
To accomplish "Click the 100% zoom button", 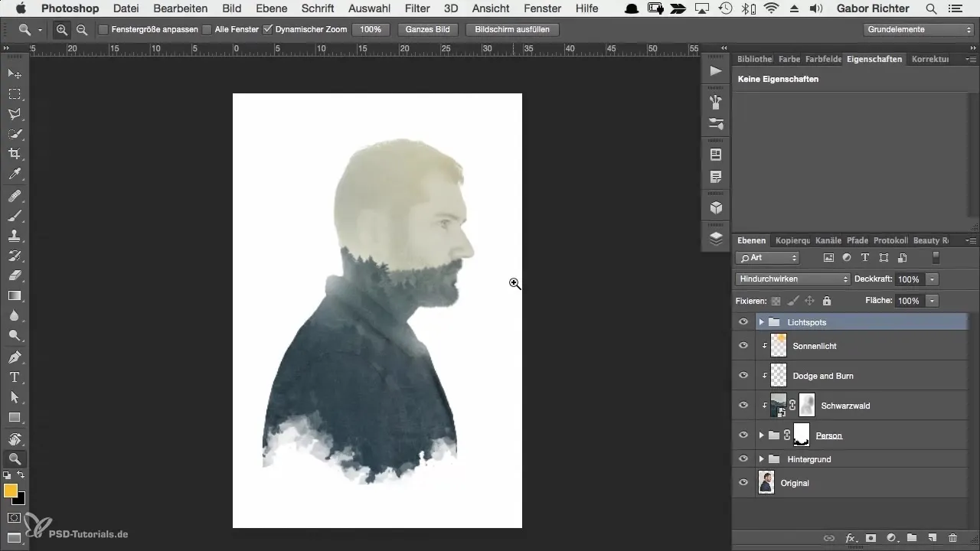I will pos(371,30).
